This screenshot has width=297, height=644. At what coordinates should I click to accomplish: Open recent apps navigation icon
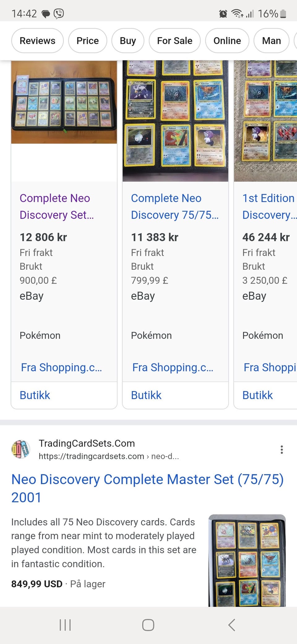click(65, 625)
